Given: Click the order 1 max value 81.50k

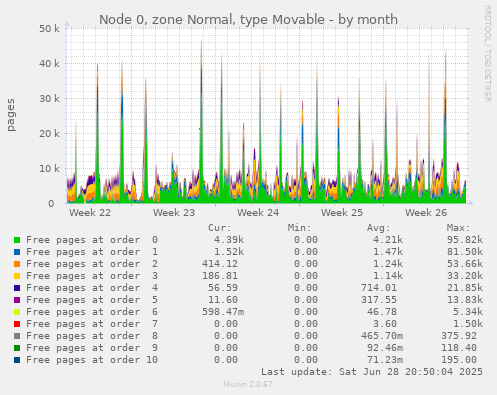Looking at the screenshot, I should pos(465,252).
